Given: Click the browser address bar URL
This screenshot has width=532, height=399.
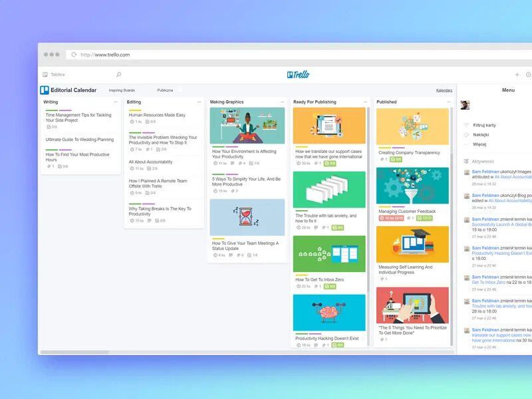Looking at the screenshot, I should coord(105,55).
